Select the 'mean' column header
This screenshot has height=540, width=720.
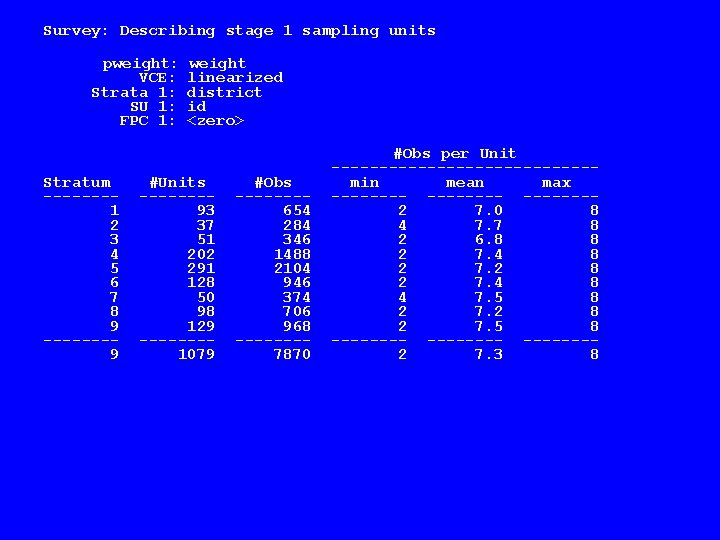[x=465, y=183]
